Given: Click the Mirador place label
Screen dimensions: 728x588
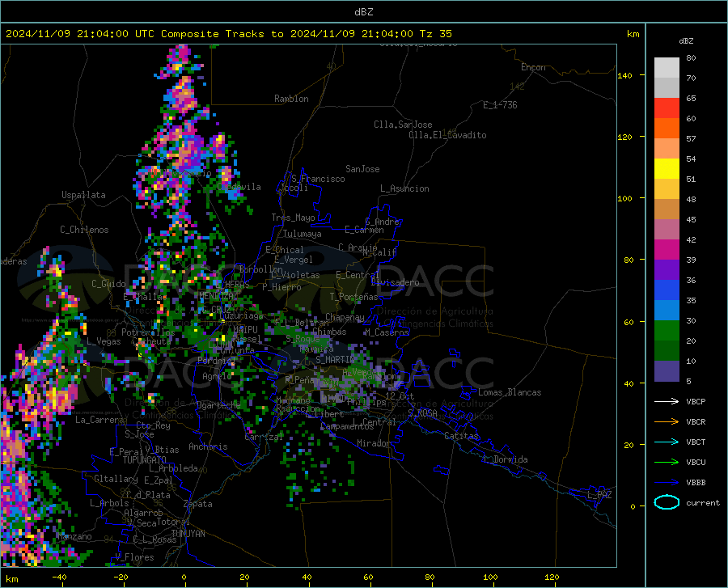Looking at the screenshot, I should [374, 443].
